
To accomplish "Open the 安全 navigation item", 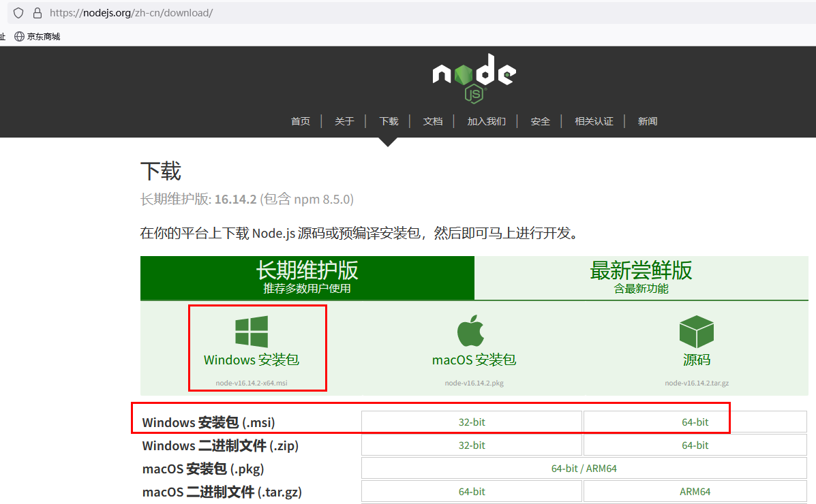I will tap(540, 121).
